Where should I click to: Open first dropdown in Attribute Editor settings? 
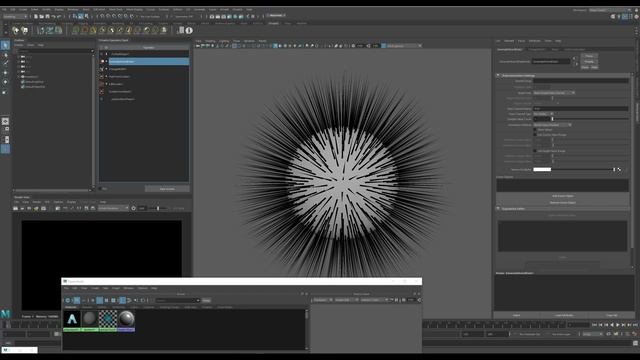(554, 93)
